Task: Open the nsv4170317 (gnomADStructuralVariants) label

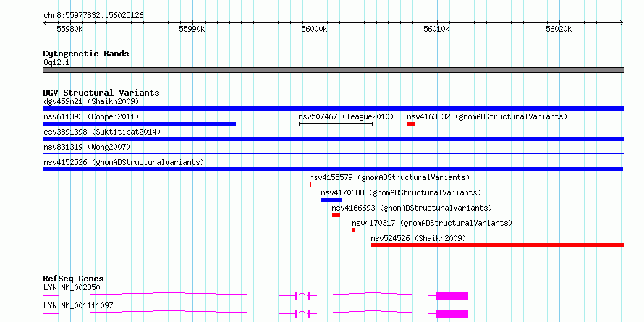Action: click(433, 223)
